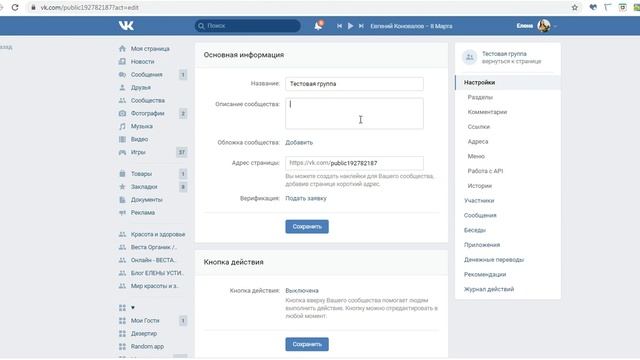Open Random app in sidebar

pos(147,347)
